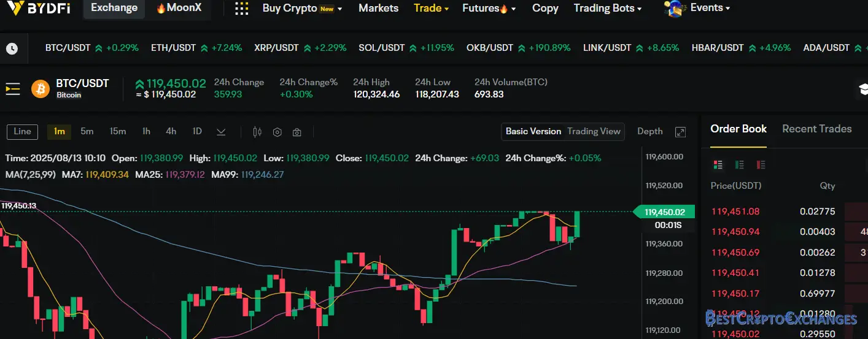
Task: Switch to the Exchange tab
Action: [114, 8]
